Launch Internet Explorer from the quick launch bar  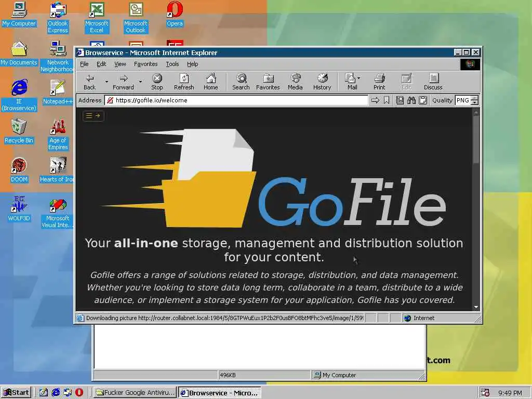point(56,393)
